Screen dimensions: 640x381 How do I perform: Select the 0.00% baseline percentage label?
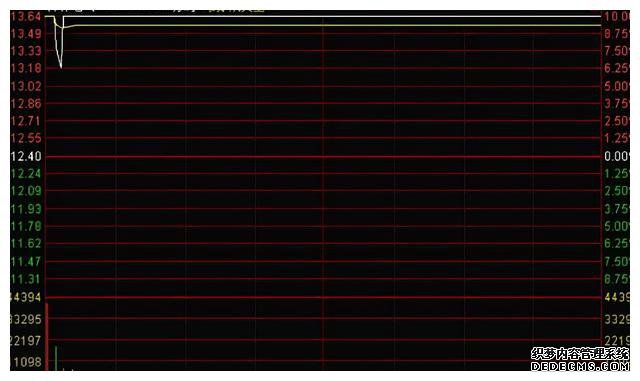(616, 156)
